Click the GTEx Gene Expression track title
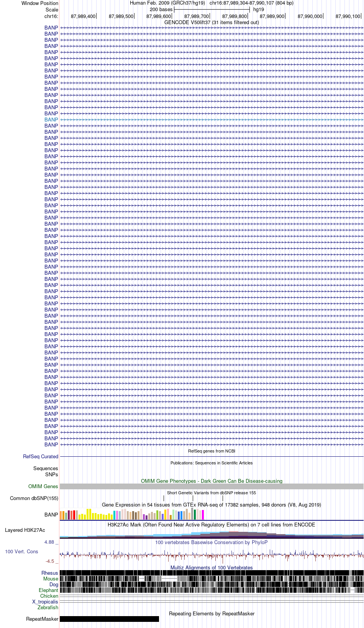 (212, 505)
